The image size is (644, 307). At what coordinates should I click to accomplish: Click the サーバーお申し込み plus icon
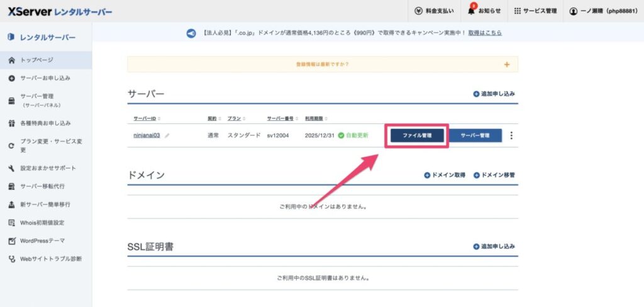pos(11,78)
